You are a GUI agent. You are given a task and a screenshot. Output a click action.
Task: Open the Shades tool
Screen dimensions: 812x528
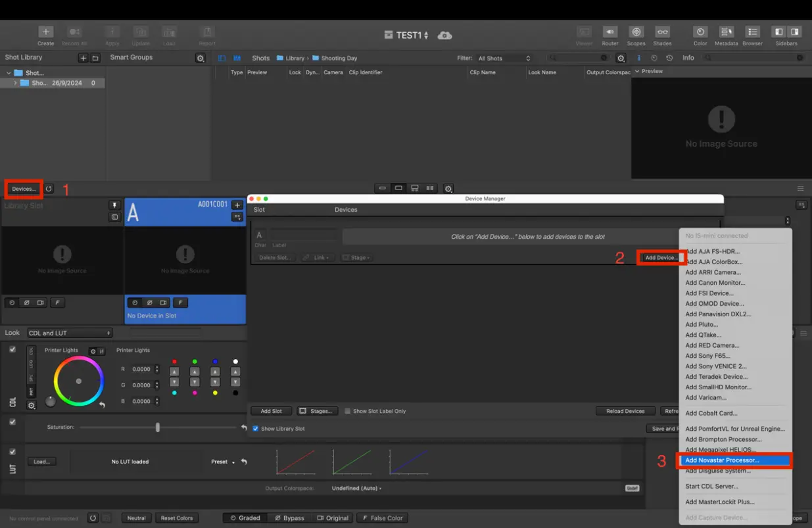click(x=662, y=32)
